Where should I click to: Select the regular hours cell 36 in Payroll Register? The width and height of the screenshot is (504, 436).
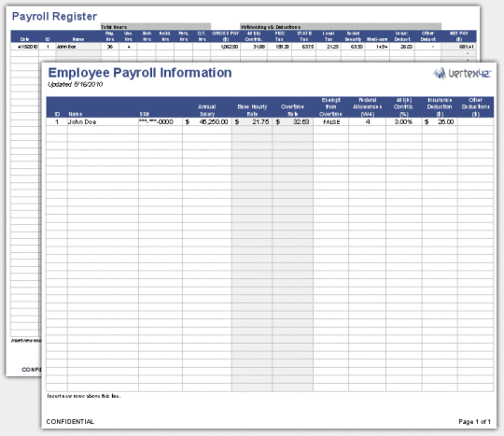click(110, 47)
